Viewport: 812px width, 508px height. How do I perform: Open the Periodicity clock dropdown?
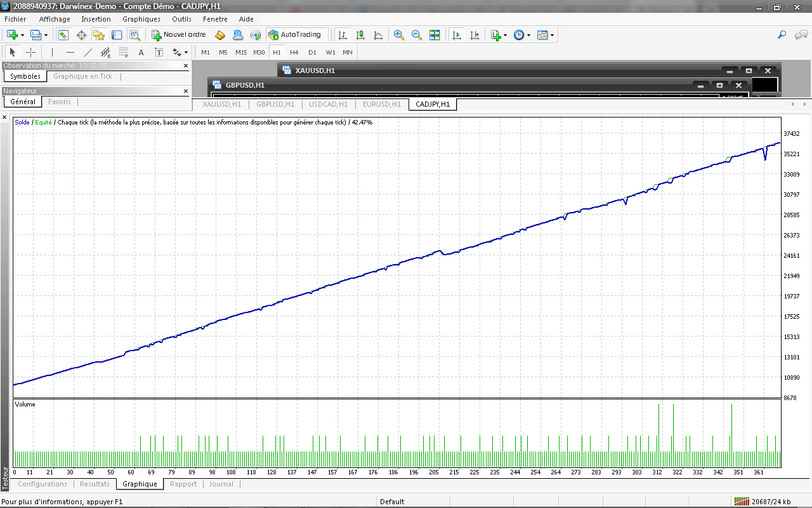coord(521,35)
